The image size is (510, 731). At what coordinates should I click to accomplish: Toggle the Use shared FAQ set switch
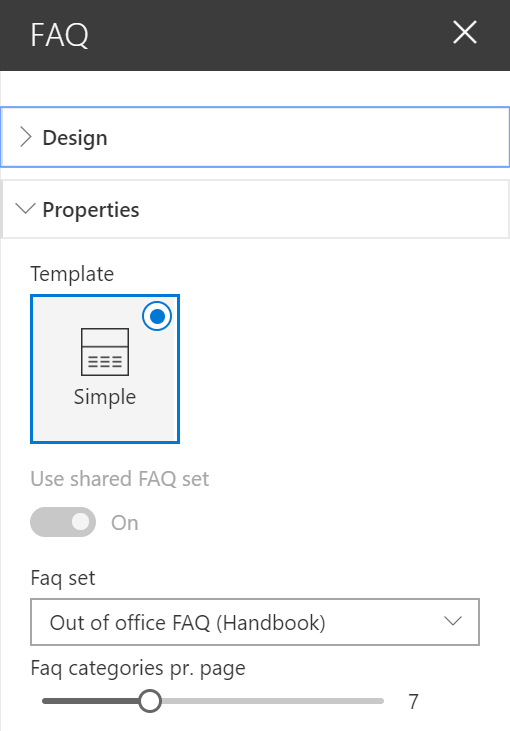(63, 522)
